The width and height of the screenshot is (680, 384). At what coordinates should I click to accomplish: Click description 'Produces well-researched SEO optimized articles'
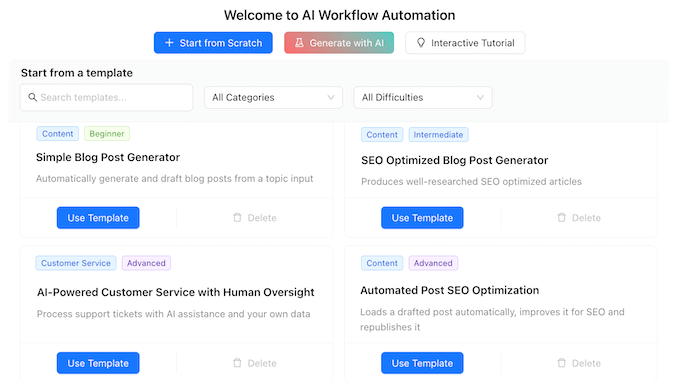[471, 181]
